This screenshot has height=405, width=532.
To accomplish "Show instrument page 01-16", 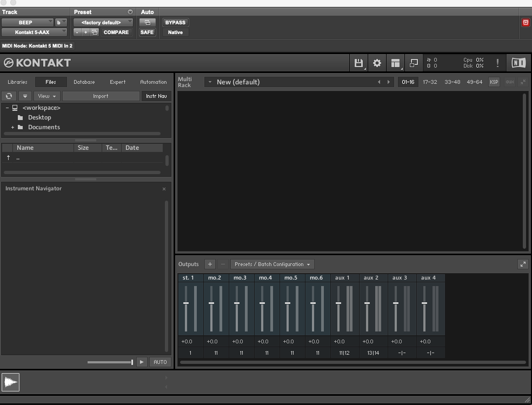I will pyautogui.click(x=408, y=82).
